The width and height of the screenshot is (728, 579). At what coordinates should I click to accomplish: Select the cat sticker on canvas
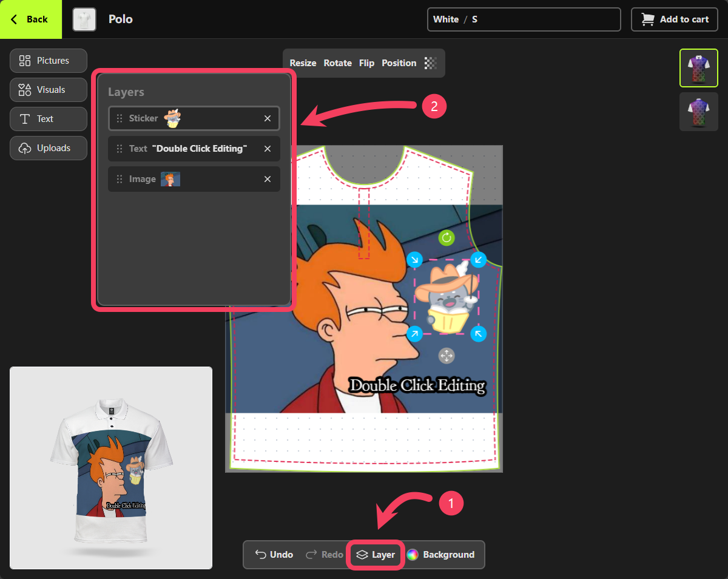[x=447, y=297]
